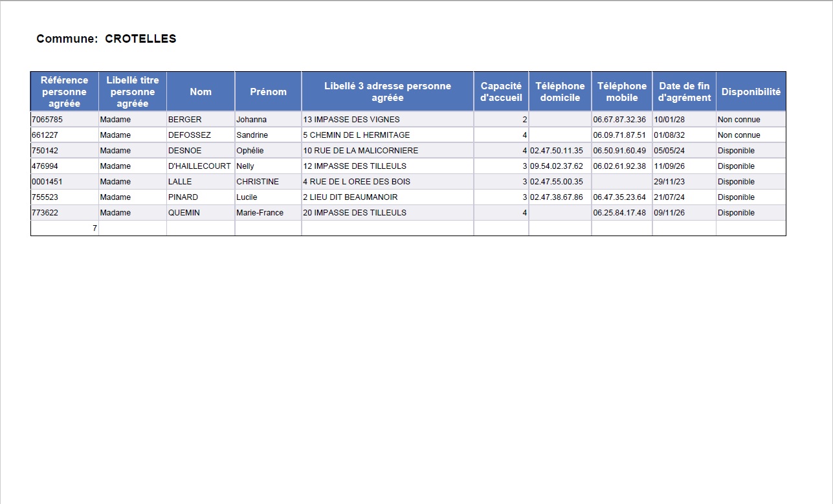Select first name CHRISTINE
The width and height of the screenshot is (833, 504).
pos(258,182)
